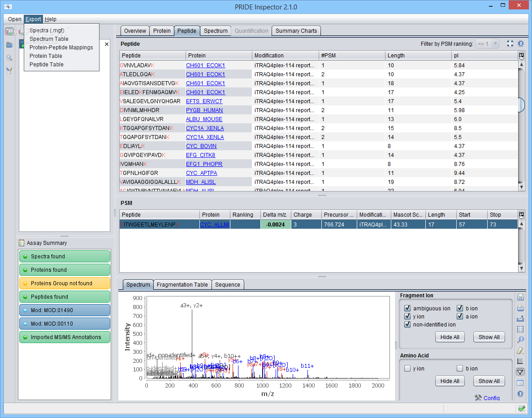Viewport: 532px width, 418px height.
Task: Click Hide All in Fragment Ion panel
Action: [450, 337]
